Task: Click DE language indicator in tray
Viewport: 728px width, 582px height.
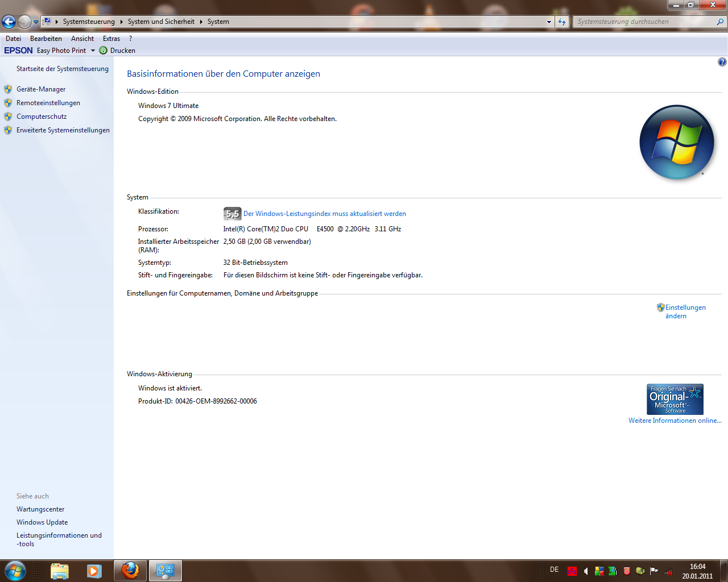Action: [555, 569]
